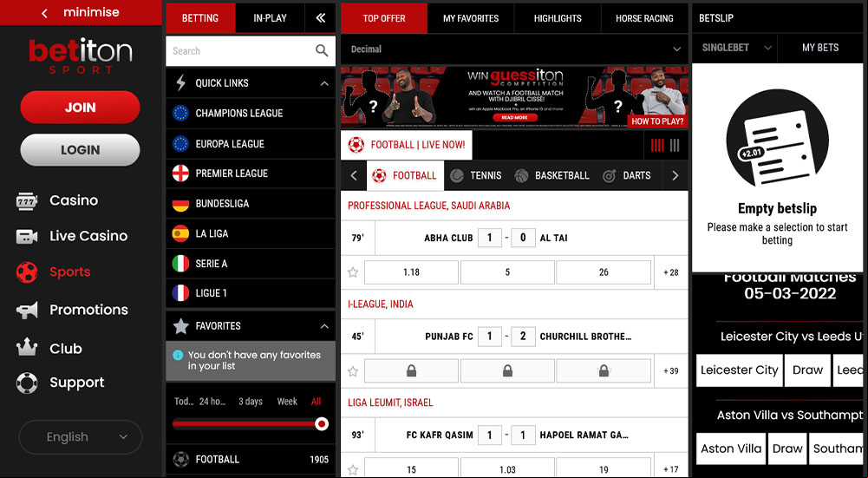Click the betiton sport logo
This screenshot has width=868, height=478.
pyautogui.click(x=81, y=56)
